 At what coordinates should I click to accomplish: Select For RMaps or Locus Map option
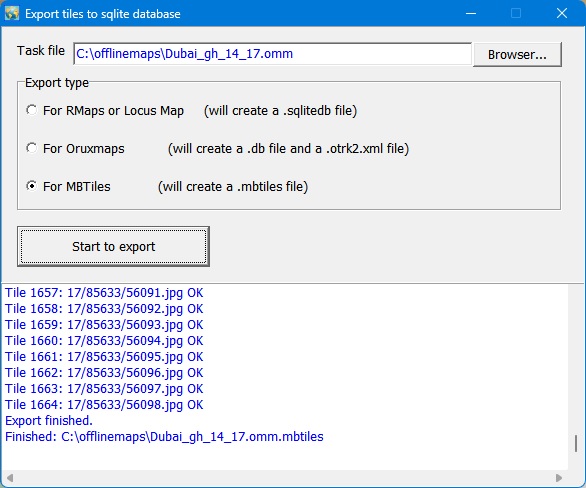[32, 110]
